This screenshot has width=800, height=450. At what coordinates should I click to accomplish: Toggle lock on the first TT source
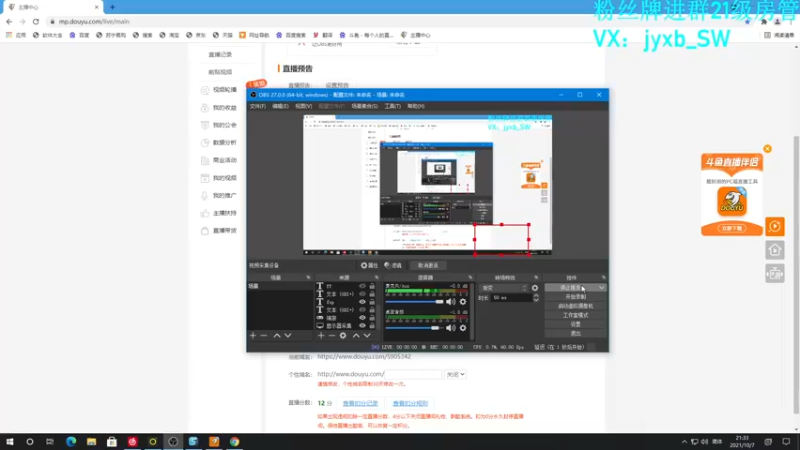[x=372, y=286]
